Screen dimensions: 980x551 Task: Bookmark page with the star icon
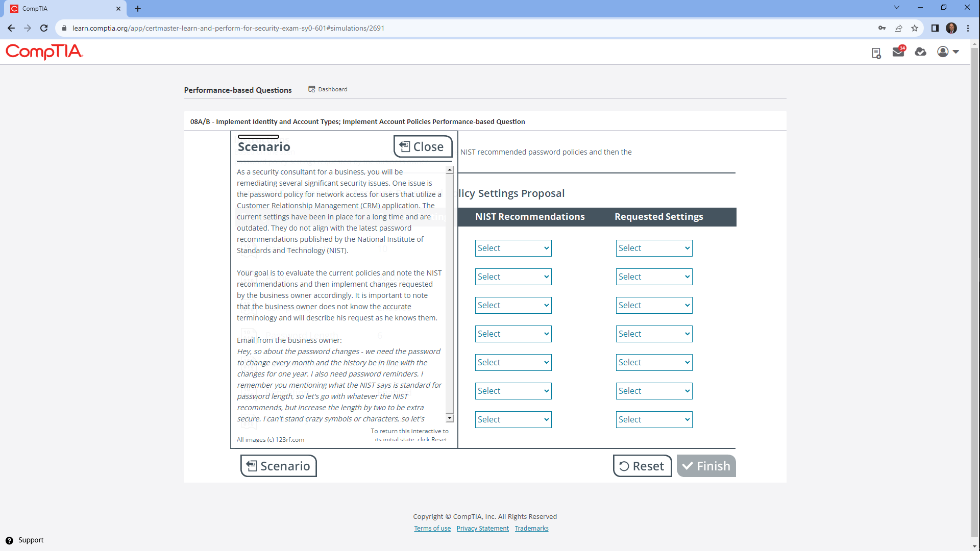(x=915, y=28)
